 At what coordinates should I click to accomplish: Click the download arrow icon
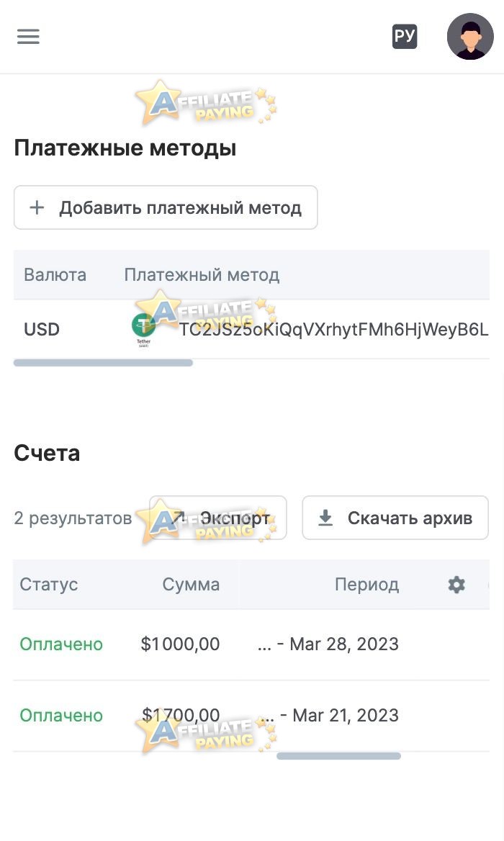point(325,518)
